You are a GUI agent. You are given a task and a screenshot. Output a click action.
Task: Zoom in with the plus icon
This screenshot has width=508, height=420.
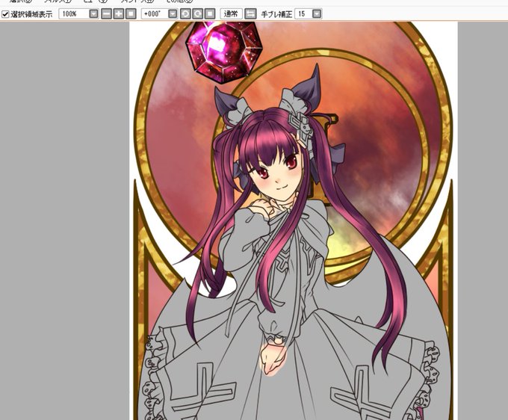click(x=119, y=14)
